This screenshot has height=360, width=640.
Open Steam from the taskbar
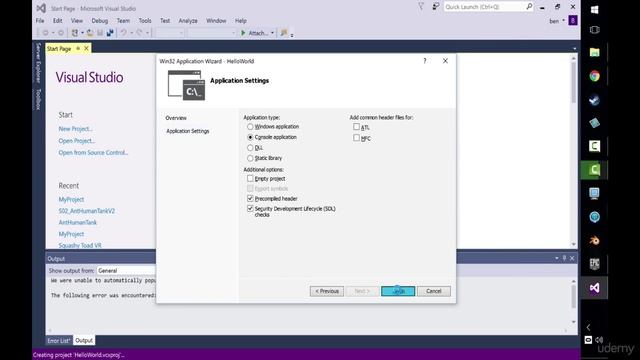click(x=594, y=100)
